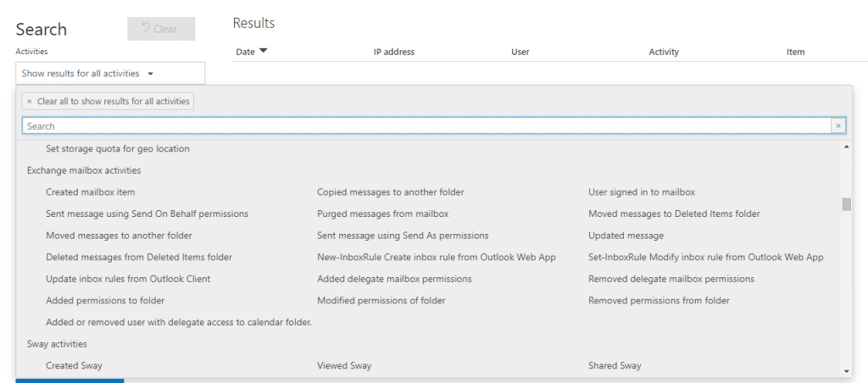Click the Clear button next to Search

tap(161, 29)
